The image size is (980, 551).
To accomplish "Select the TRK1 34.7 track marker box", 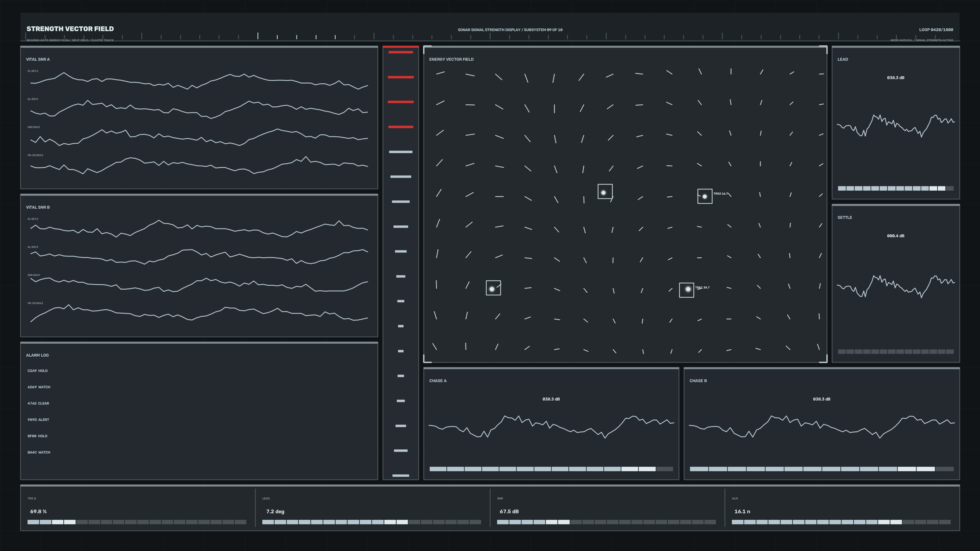I will pos(686,290).
